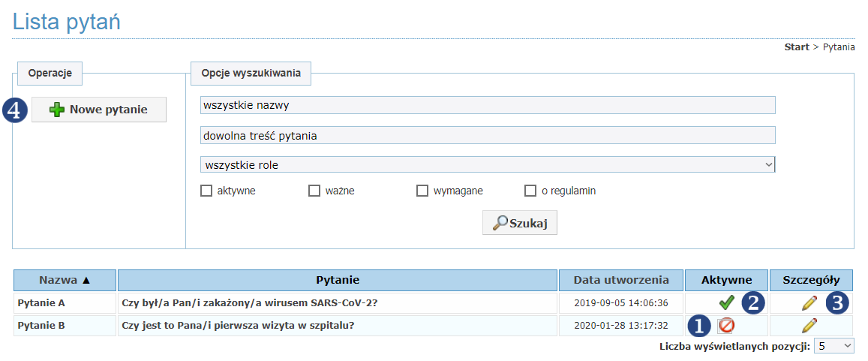Open the Liczba wyświetlanych pozycji dropdown

834,346
